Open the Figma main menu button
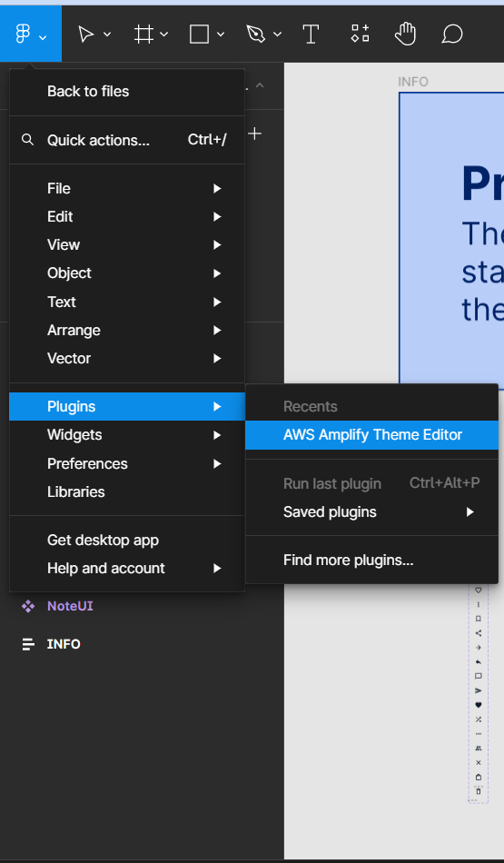 click(x=31, y=35)
